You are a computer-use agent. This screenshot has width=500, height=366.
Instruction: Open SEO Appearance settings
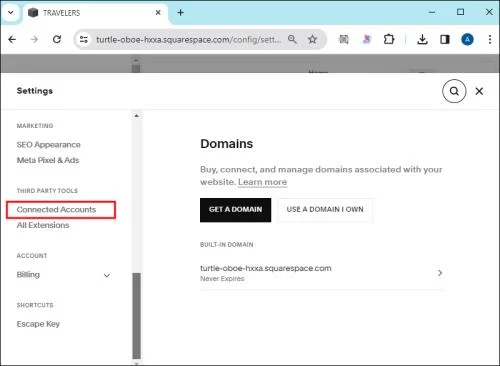(x=49, y=145)
